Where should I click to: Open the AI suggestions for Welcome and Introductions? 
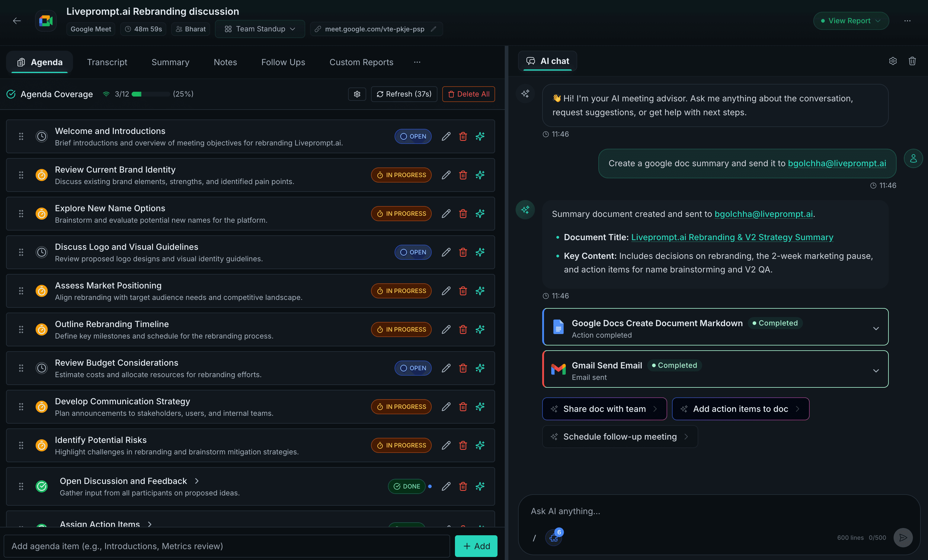point(480,137)
